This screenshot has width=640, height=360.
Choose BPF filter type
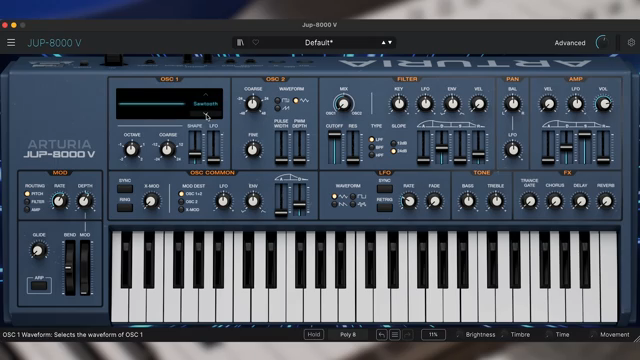coord(372,147)
